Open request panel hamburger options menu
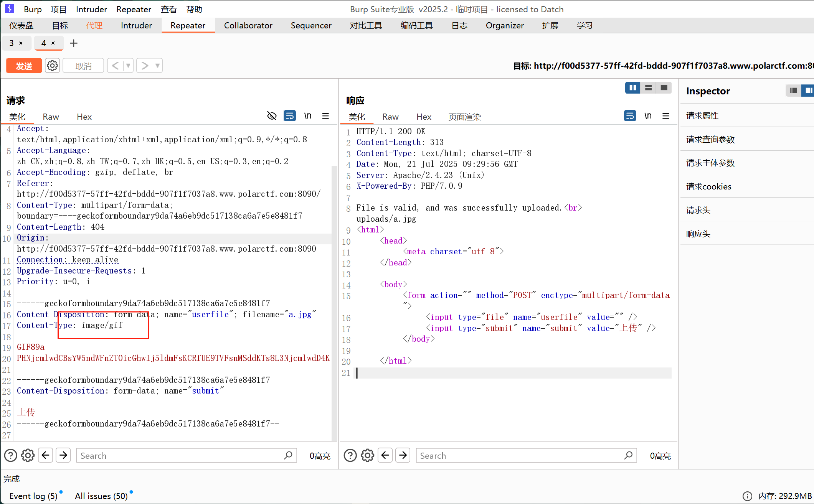 coord(325,116)
